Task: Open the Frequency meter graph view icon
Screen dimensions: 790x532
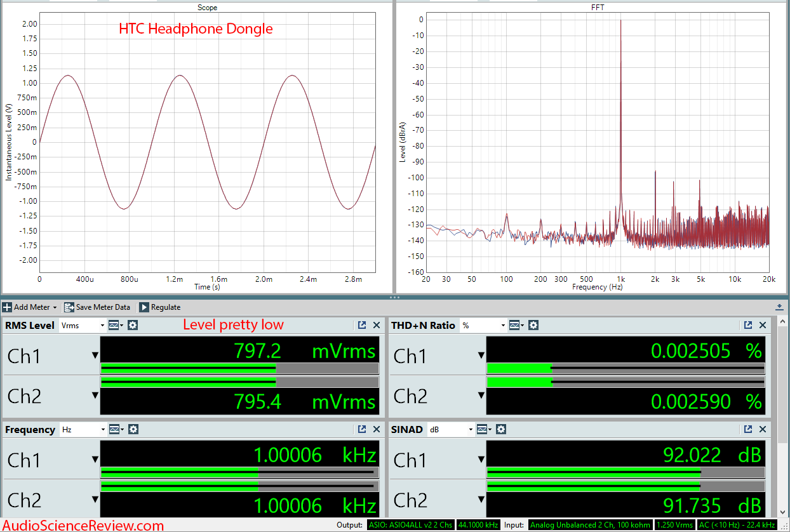Action: tap(116, 429)
